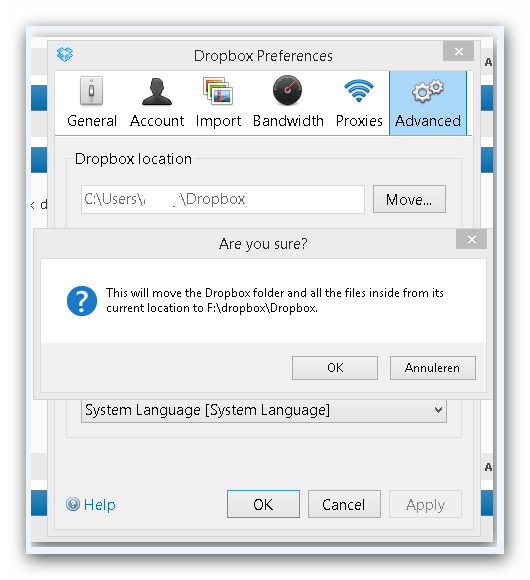Click the round Help icon

(x=73, y=504)
